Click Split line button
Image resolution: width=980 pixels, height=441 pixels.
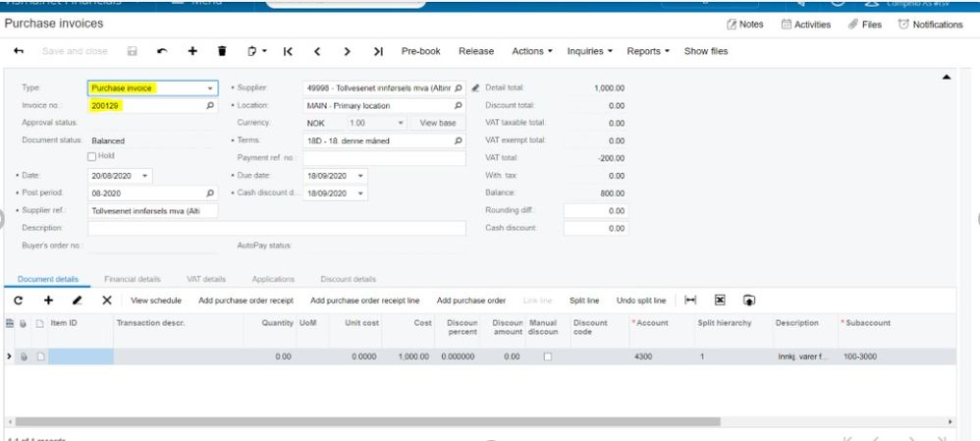pos(583,301)
